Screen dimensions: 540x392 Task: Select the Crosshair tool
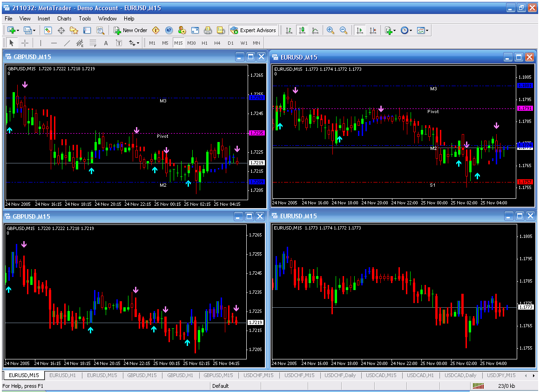pos(25,43)
